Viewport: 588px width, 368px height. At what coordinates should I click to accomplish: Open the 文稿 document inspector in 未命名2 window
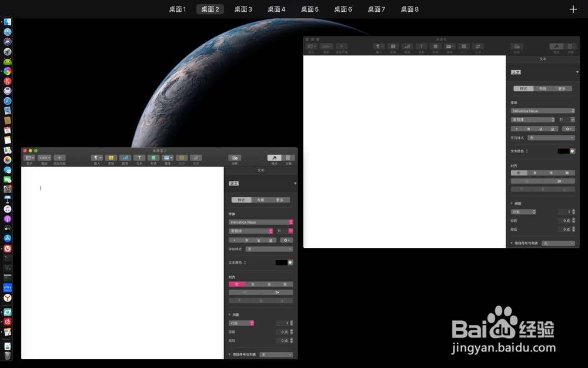point(288,158)
